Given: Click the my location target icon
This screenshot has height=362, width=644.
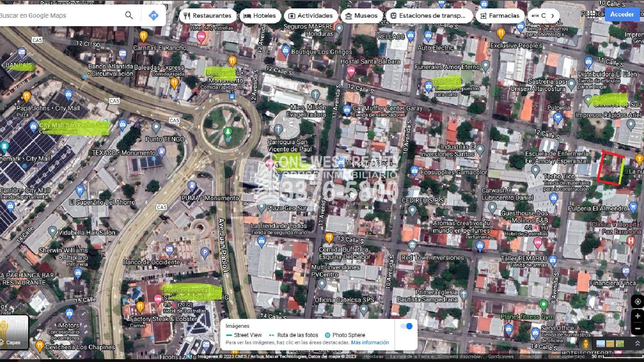Looking at the screenshot, I should (x=637, y=302).
